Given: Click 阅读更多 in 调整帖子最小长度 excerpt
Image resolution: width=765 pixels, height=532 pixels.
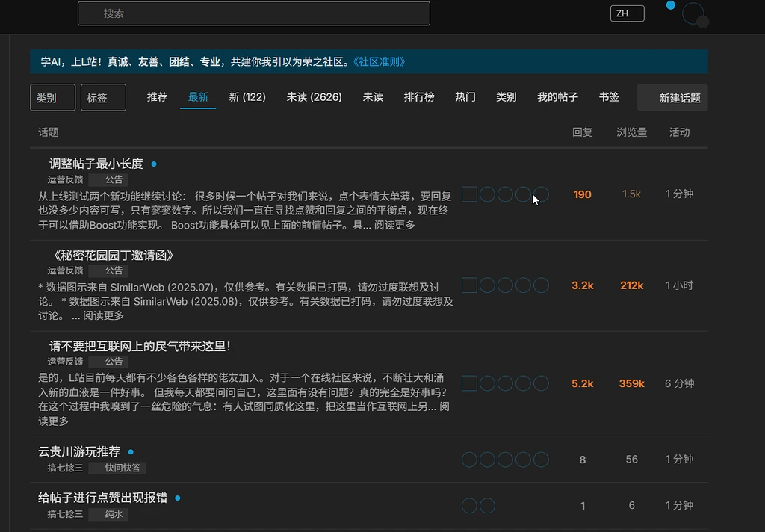Looking at the screenshot, I should (394, 225).
